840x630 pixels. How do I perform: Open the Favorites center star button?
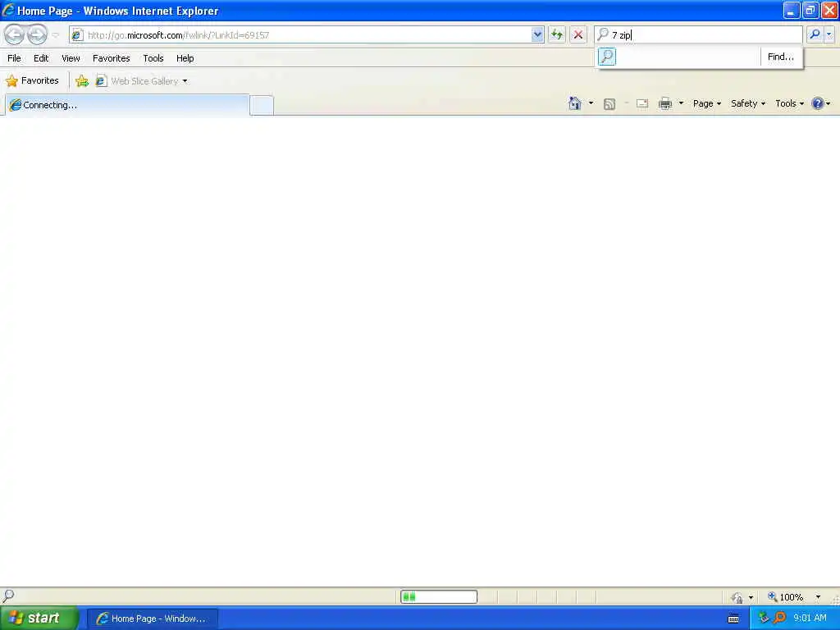(32, 81)
